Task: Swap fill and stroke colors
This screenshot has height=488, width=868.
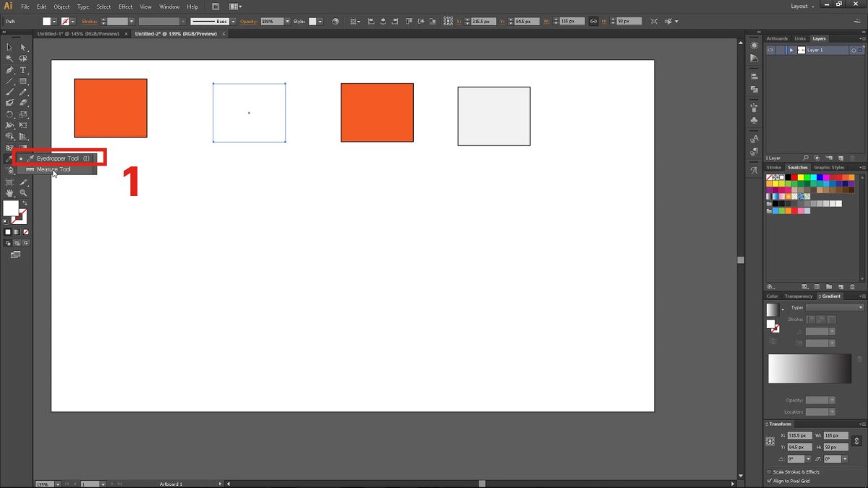Action: (24, 203)
